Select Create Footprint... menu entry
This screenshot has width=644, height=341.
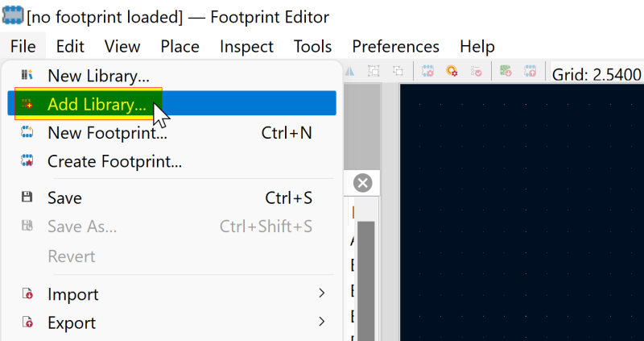click(x=114, y=161)
